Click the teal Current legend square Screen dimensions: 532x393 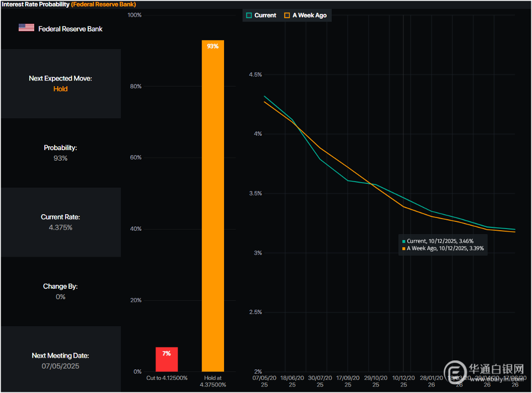click(249, 15)
